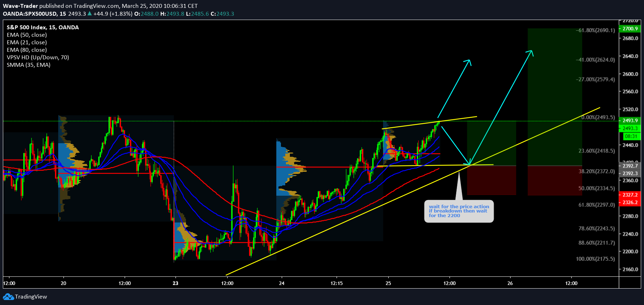This screenshot has height=305, width=644.
Task: Click the 25 date marker on time axis
Action: pos(388,283)
